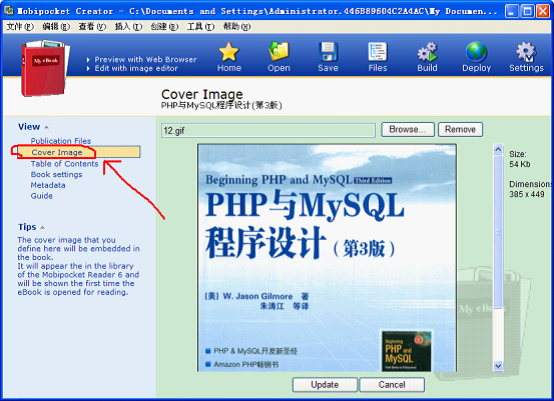554x401 pixels.
Task: Click the Remove button
Action: 460,129
